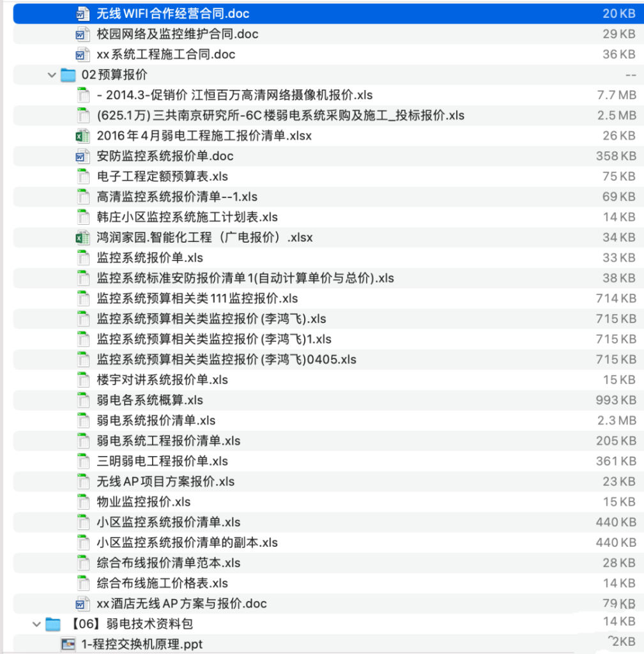Select 无线 AP 项目方案报价.xls
This screenshot has height=654, width=644.
click(x=160, y=482)
